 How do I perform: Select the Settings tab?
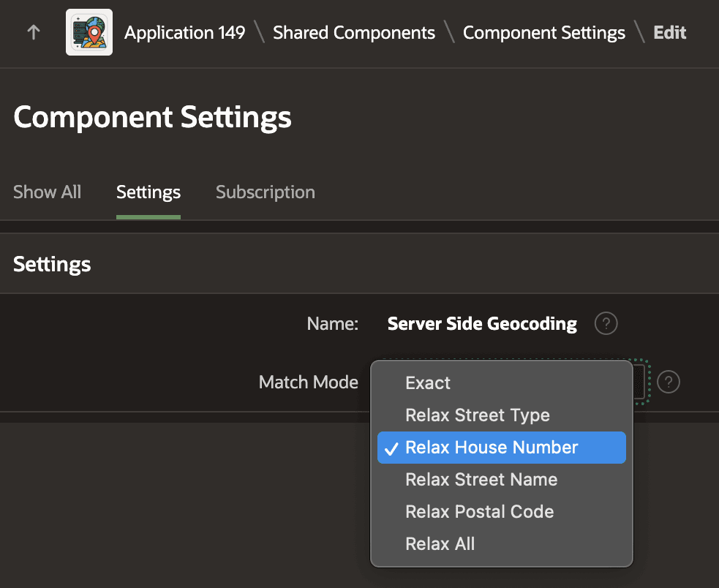(x=148, y=192)
